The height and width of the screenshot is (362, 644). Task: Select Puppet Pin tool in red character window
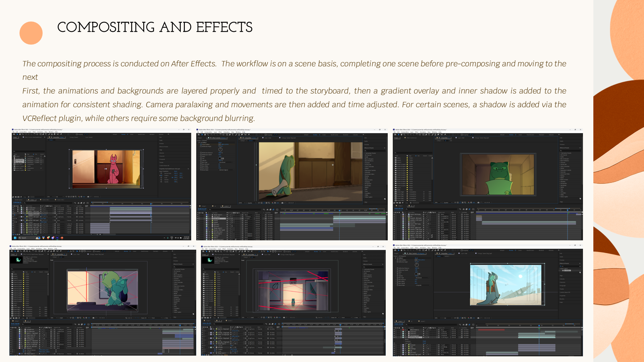coord(61,134)
